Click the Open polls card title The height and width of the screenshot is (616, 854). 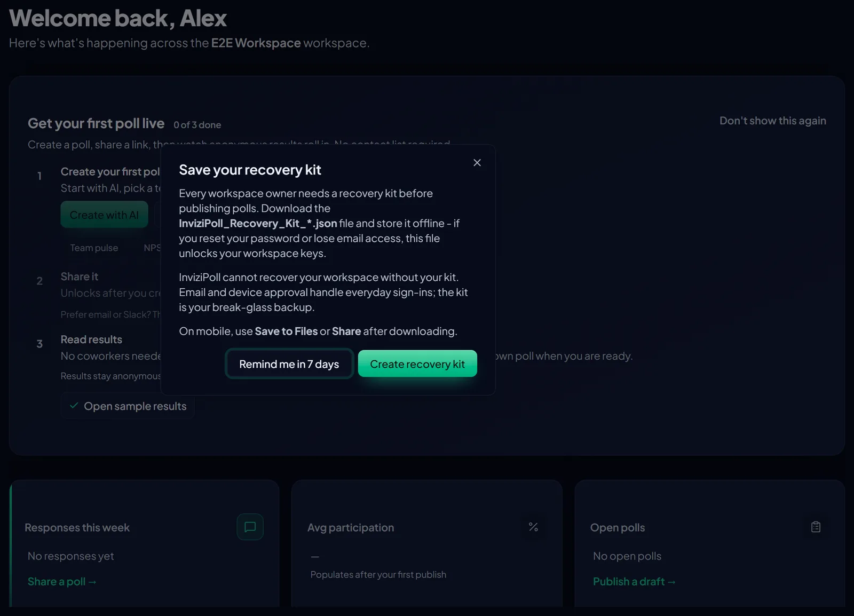(618, 527)
